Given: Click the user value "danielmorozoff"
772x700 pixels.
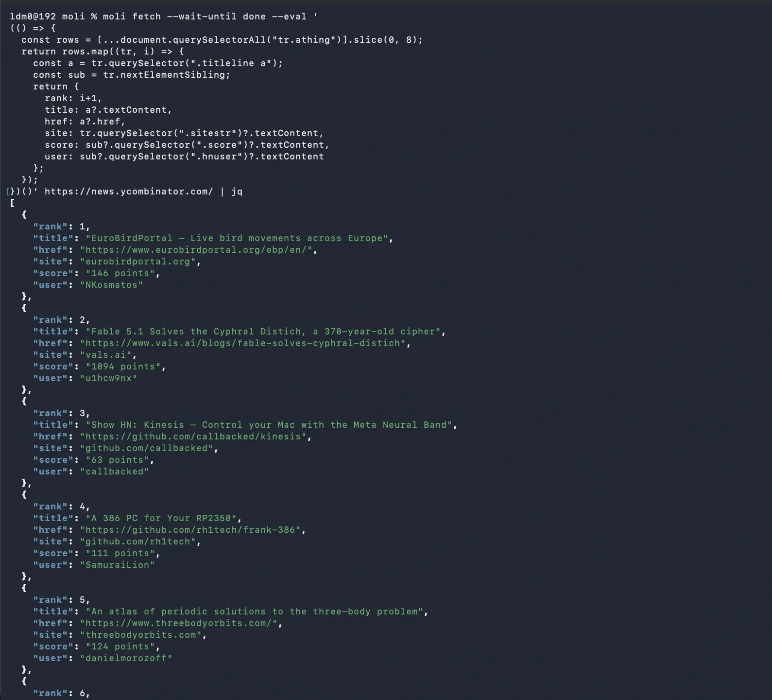Looking at the screenshot, I should coord(126,658).
